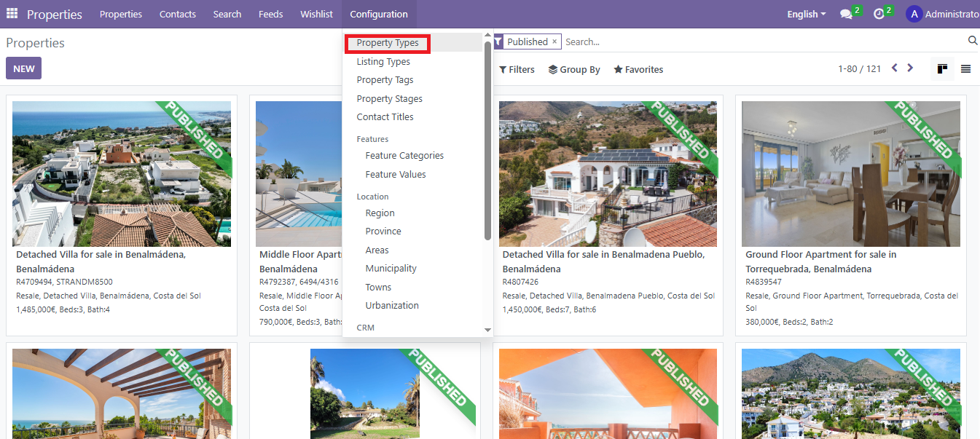Screen dimensions: 980x439
Task: Expand the Group By options
Action: [x=574, y=70]
